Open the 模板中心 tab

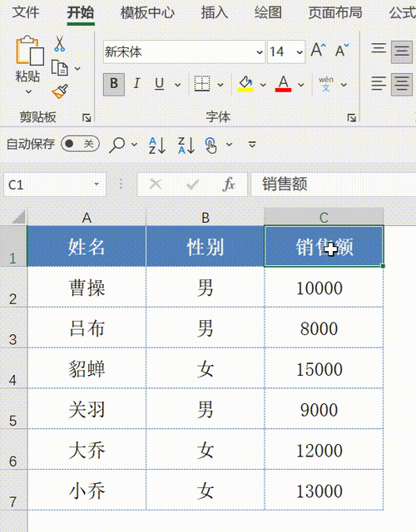[147, 12]
